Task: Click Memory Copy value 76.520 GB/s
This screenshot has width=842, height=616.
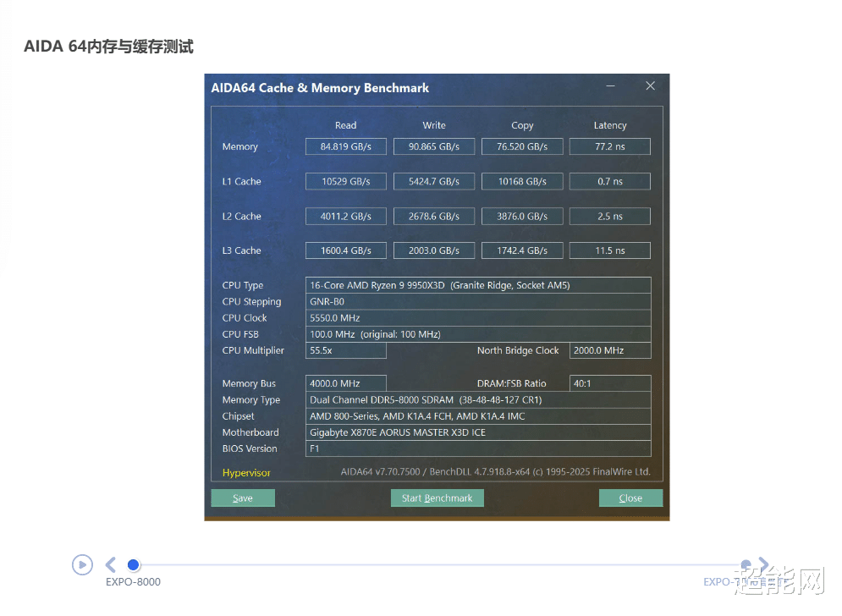Action: coord(522,146)
